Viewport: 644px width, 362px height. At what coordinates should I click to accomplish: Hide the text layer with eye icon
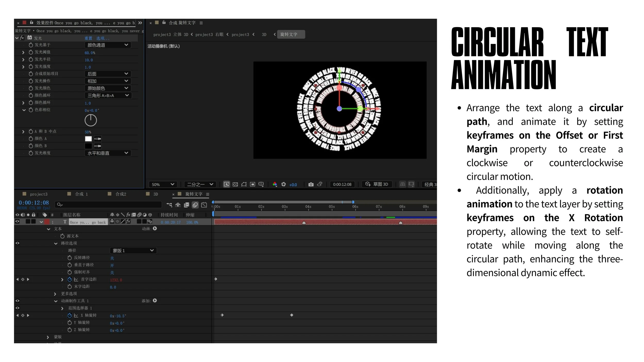(x=17, y=221)
